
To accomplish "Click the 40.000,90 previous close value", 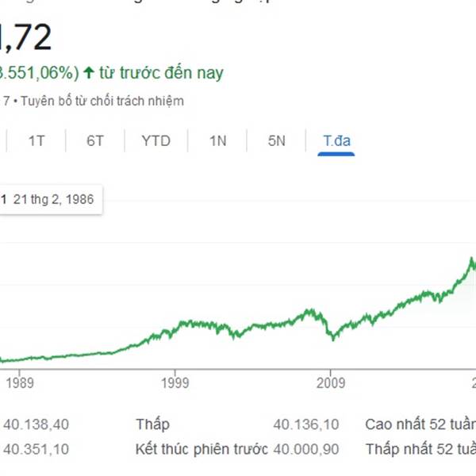I will 306,449.
